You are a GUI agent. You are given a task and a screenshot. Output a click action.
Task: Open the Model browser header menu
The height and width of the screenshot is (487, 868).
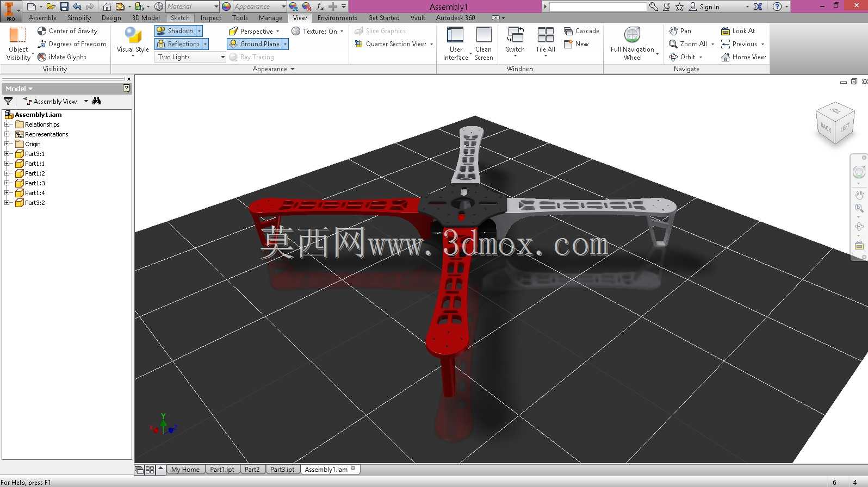coord(19,89)
